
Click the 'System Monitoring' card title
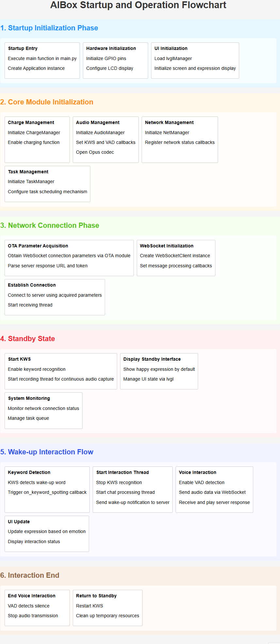(x=29, y=398)
